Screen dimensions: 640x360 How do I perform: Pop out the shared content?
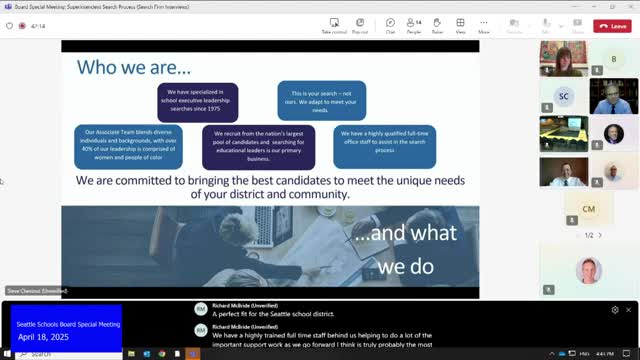point(360,26)
